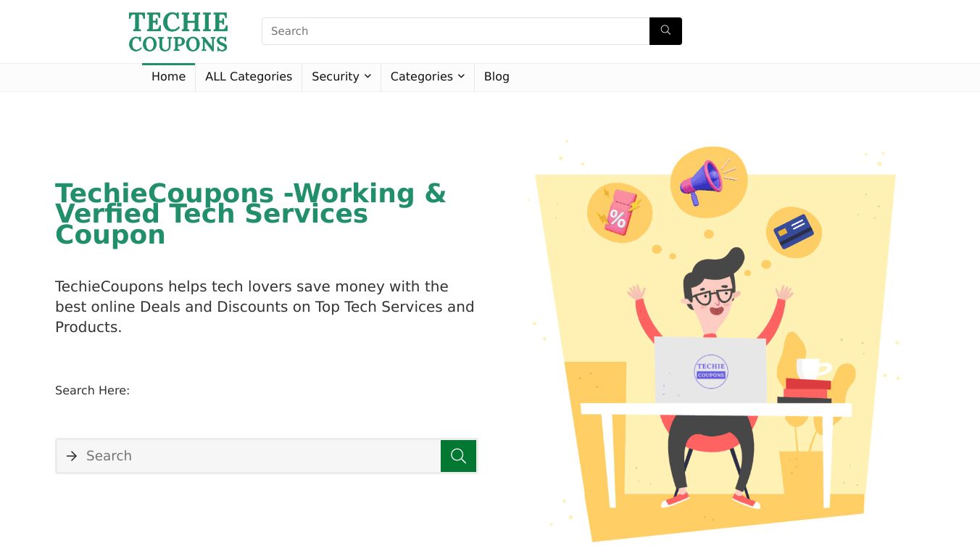Click the TechieCoupons headline text
980x551 pixels.
(251, 214)
